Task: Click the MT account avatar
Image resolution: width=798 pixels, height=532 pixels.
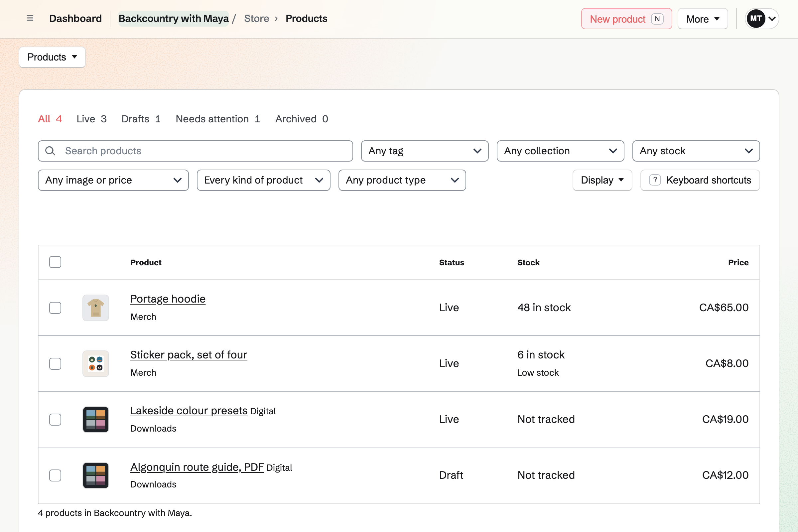Action: pos(755,19)
